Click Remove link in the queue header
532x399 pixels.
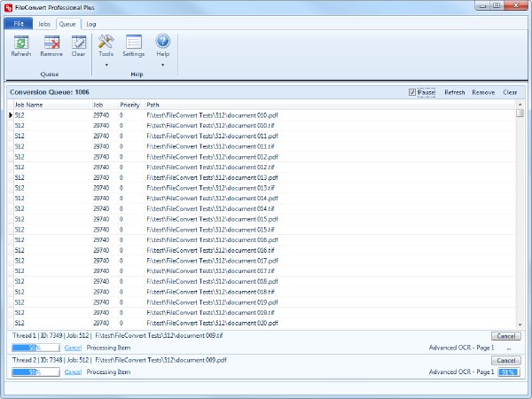click(x=483, y=92)
